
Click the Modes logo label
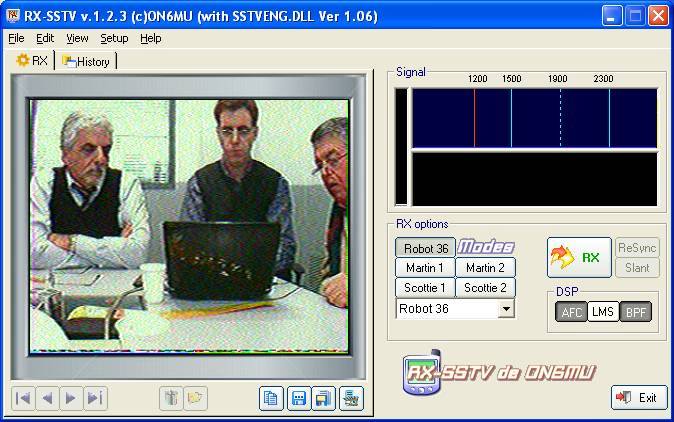tap(486, 247)
